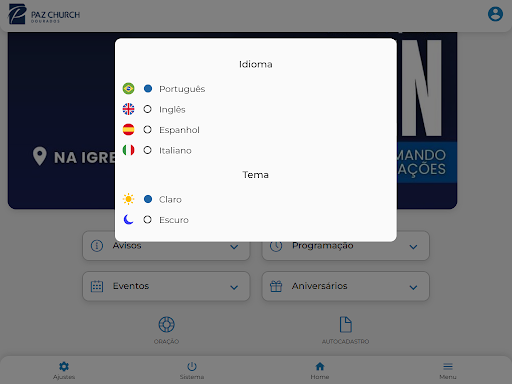Click the Eventos label

pos(131,286)
